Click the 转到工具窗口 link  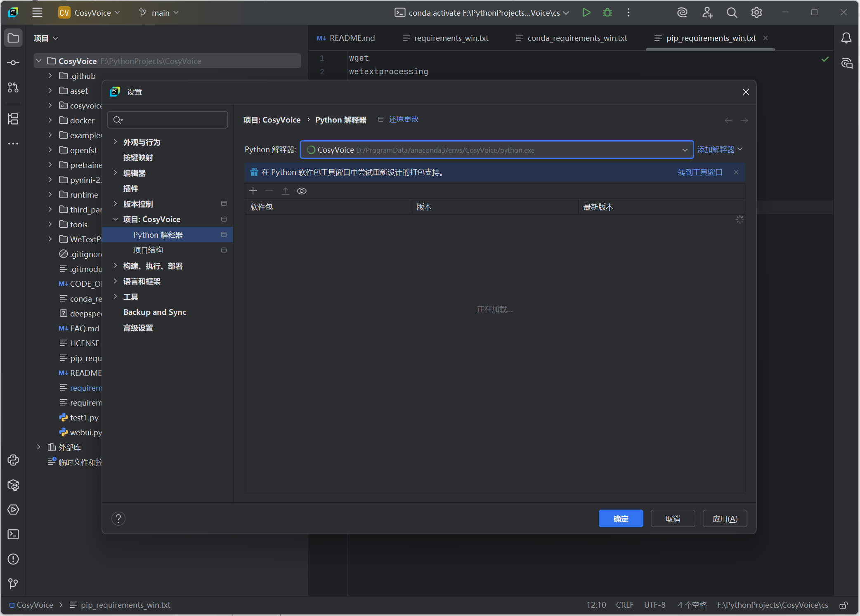pyautogui.click(x=700, y=172)
